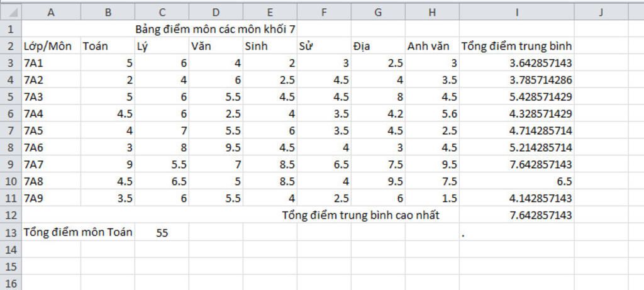The width and height of the screenshot is (644, 290).
Task: Click the cell showing 55
Action: coord(162,233)
